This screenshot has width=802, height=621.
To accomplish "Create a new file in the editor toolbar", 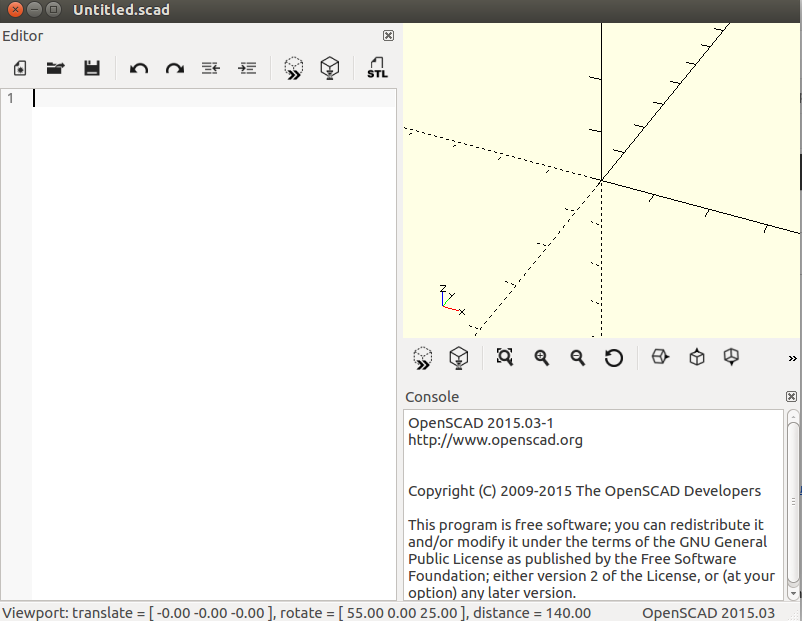I will (20, 68).
